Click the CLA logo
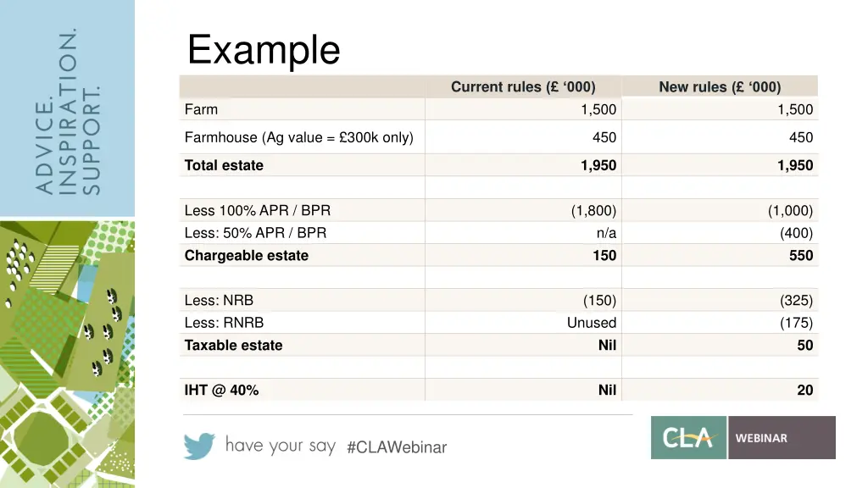The height and width of the screenshot is (488, 868). pos(688,438)
